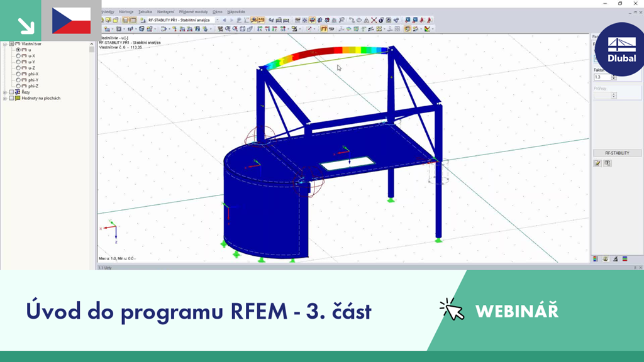Click the view in Y direction icon
This screenshot has height=362, width=644.
[x=267, y=29]
